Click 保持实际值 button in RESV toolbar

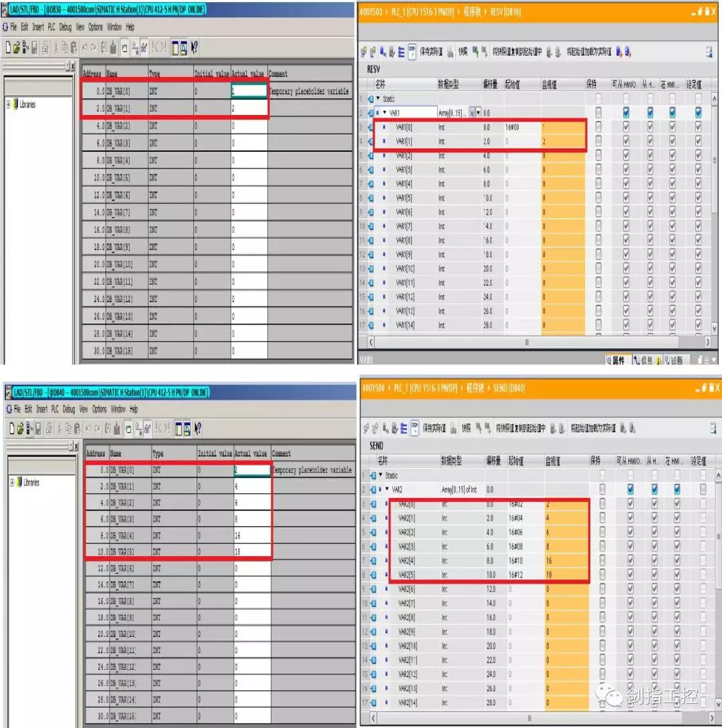pos(433,51)
